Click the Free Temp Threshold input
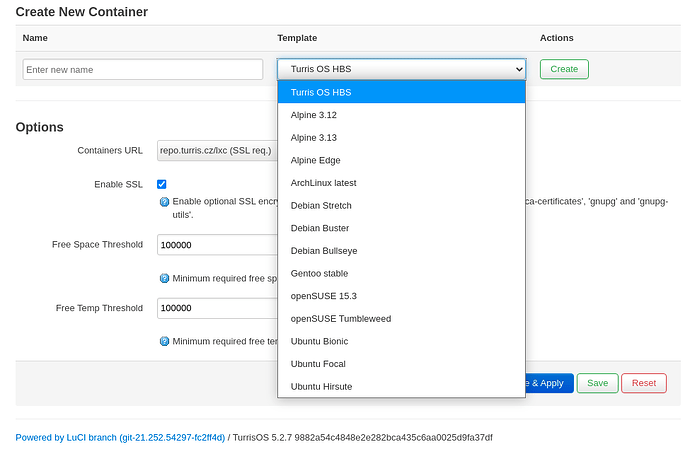 [x=217, y=308]
